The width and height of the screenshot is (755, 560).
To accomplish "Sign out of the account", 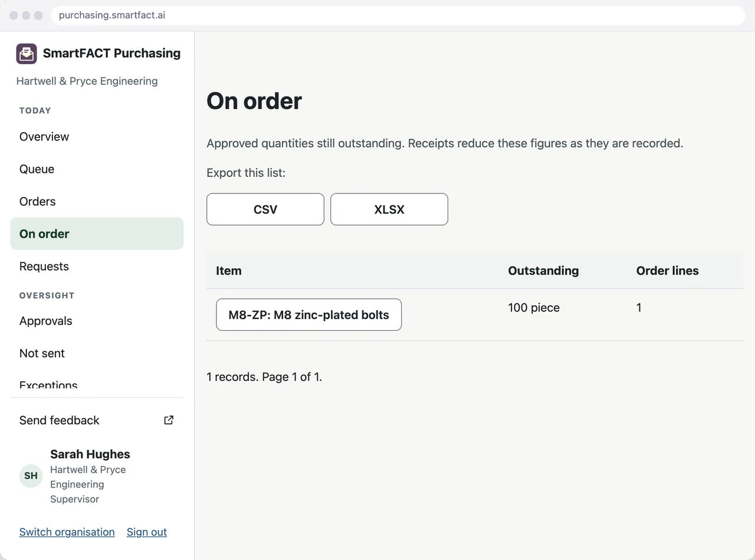I will (x=147, y=532).
